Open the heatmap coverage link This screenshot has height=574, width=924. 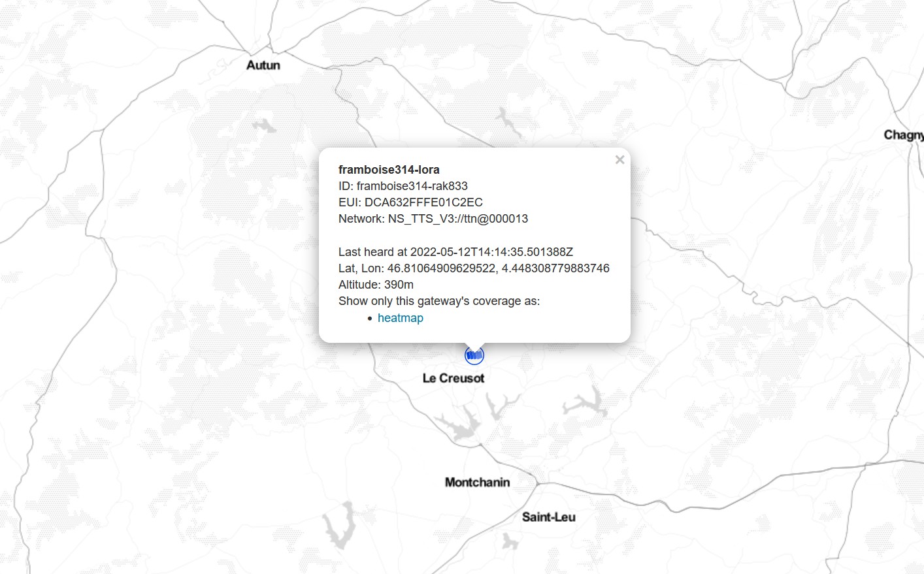pos(401,318)
